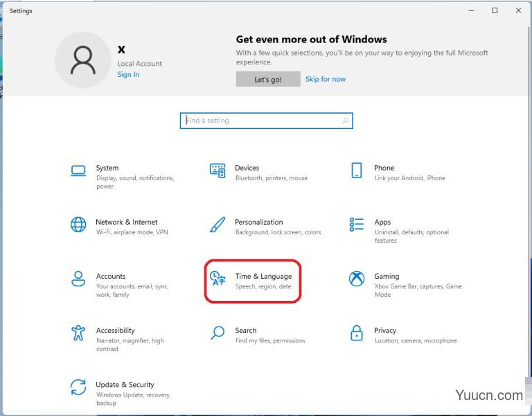Open Devices keyboard and speaker icon
The image size is (532, 416).
click(x=218, y=171)
